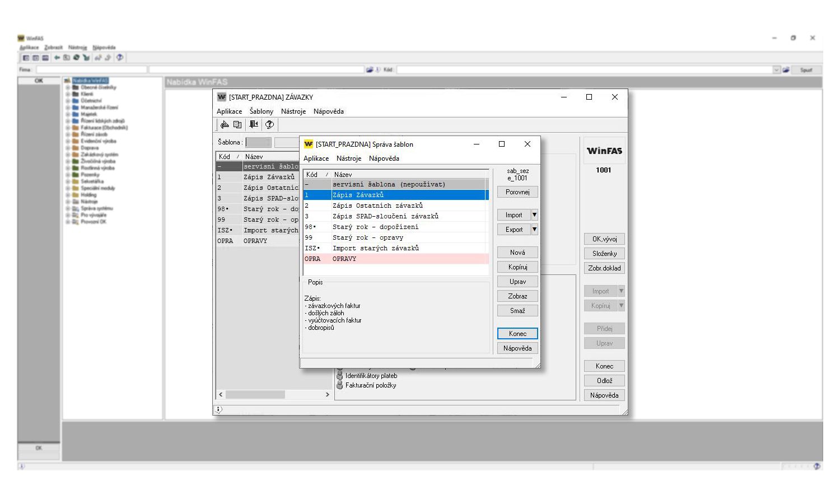
Task: Click the folder icon next to Účetnictví
Action: pos(75,101)
